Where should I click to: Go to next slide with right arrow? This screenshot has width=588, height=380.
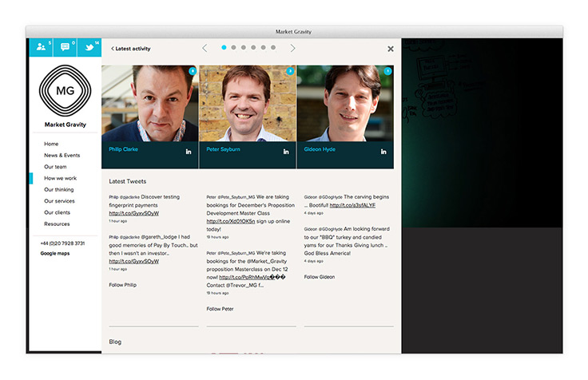(293, 48)
